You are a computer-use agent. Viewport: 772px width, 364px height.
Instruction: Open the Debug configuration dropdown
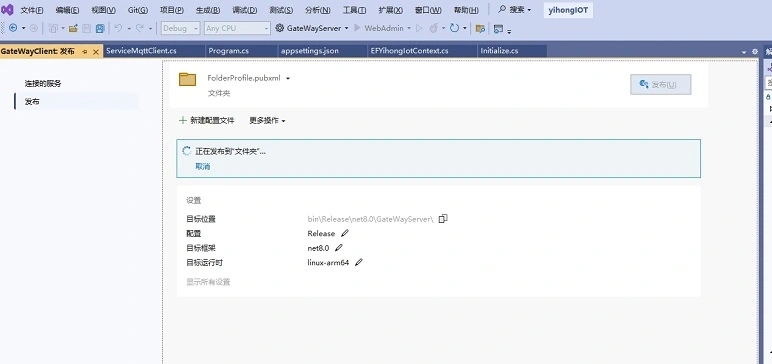pyautogui.click(x=181, y=28)
